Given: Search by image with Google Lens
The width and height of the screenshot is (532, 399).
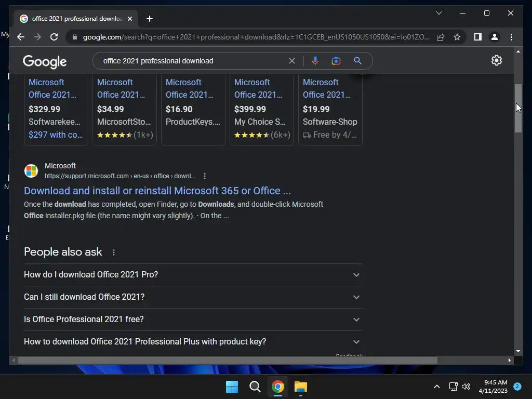Looking at the screenshot, I should coord(336,61).
